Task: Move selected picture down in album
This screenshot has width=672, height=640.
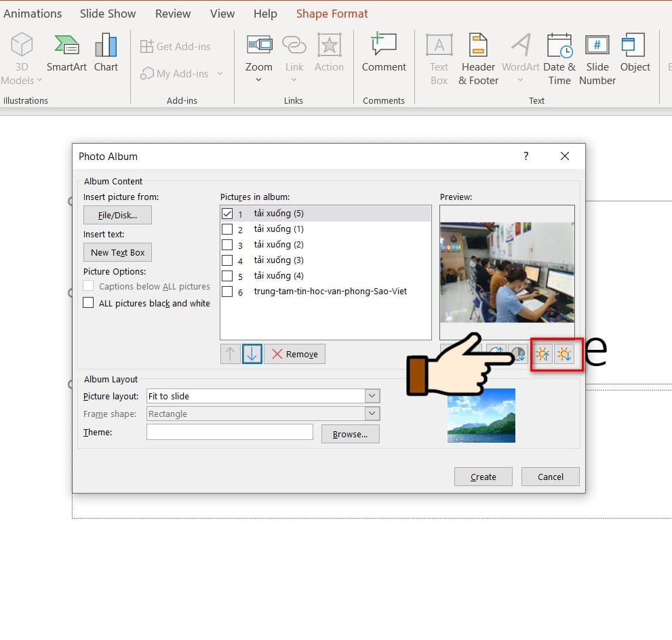Action: point(252,354)
